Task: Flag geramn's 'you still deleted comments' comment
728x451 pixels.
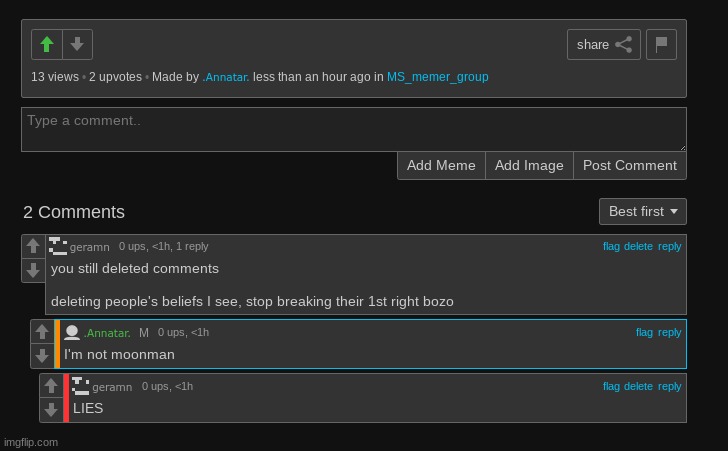Action: 611,246
